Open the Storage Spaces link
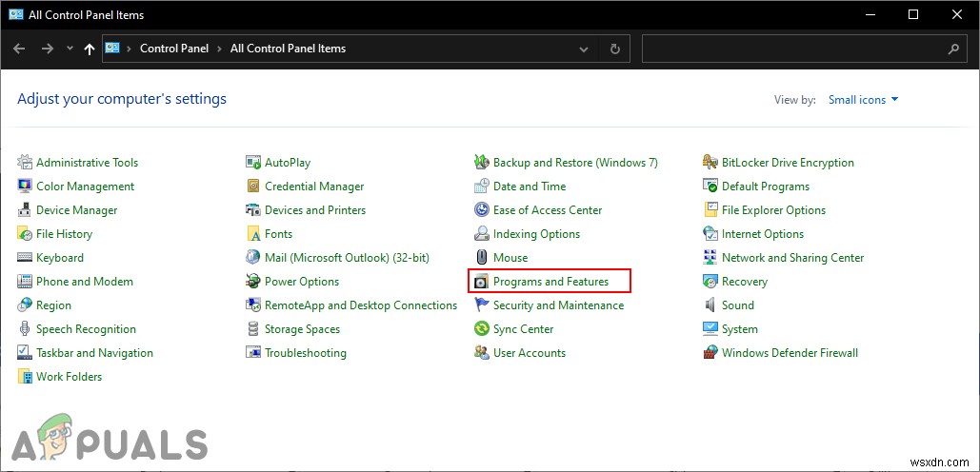 (302, 329)
